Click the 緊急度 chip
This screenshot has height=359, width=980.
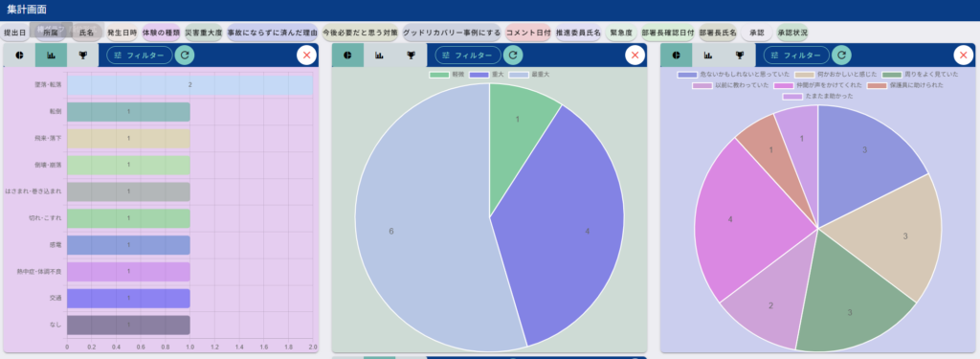(x=621, y=33)
